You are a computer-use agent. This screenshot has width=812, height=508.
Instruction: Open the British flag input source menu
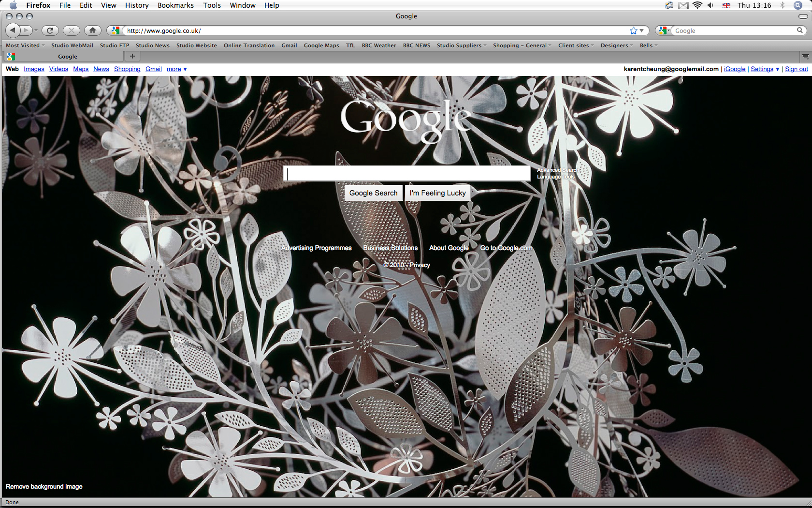pos(726,5)
